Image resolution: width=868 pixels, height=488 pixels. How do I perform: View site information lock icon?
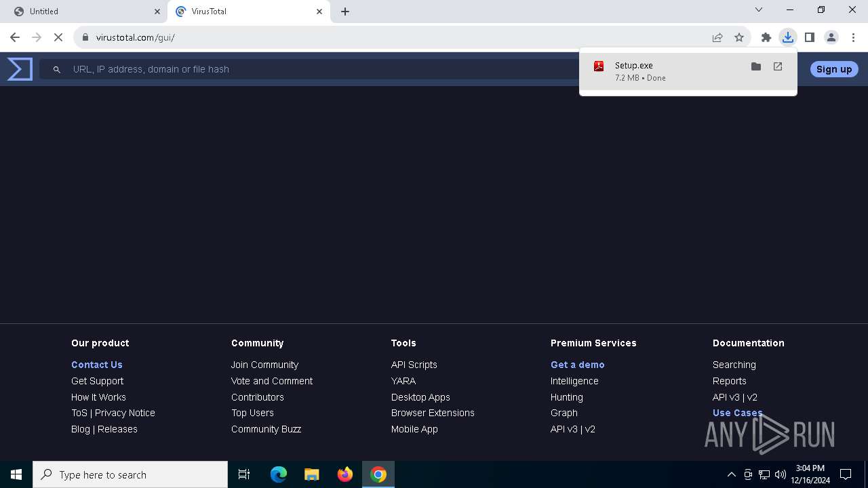coord(85,37)
